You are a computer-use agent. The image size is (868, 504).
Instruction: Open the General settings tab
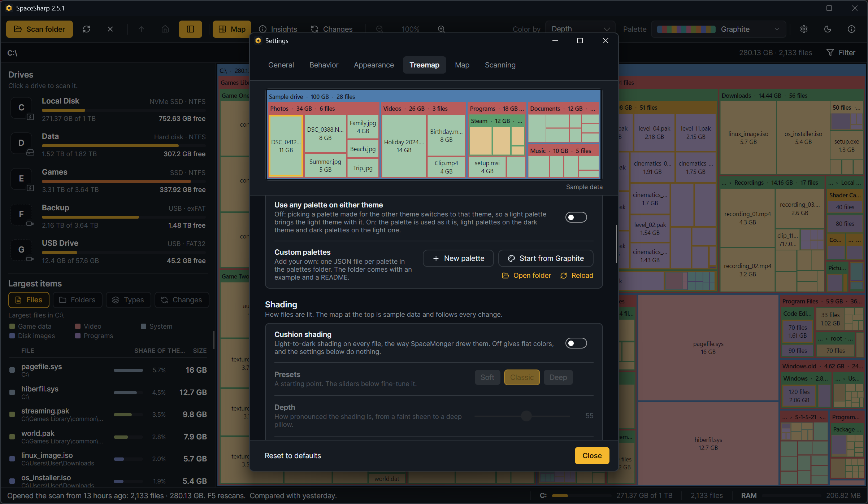point(281,65)
